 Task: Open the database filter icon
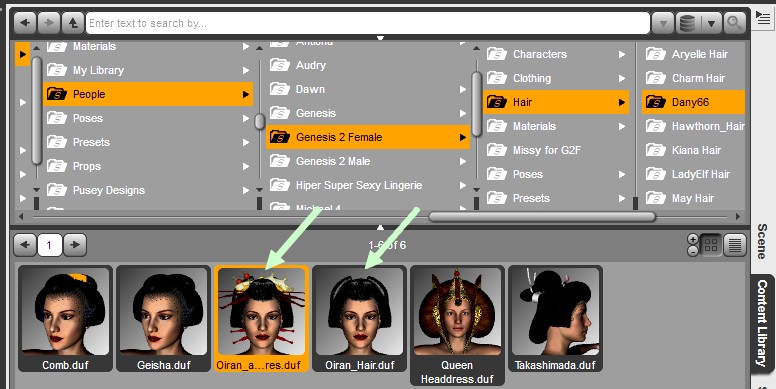(x=688, y=23)
